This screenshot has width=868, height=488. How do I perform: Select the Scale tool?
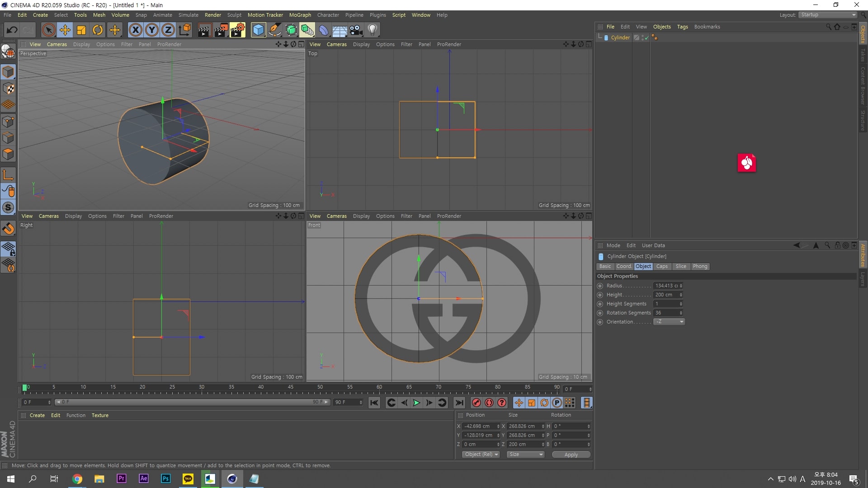pyautogui.click(x=81, y=30)
